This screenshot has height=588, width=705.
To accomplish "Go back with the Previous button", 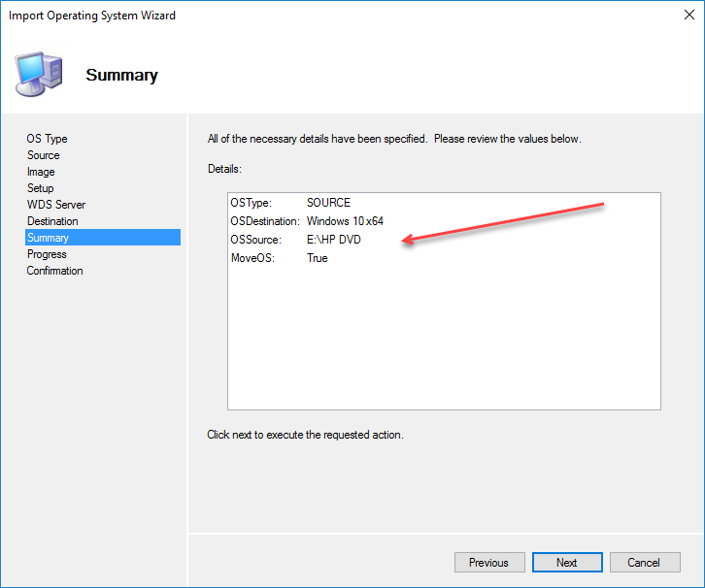I will 488,563.
